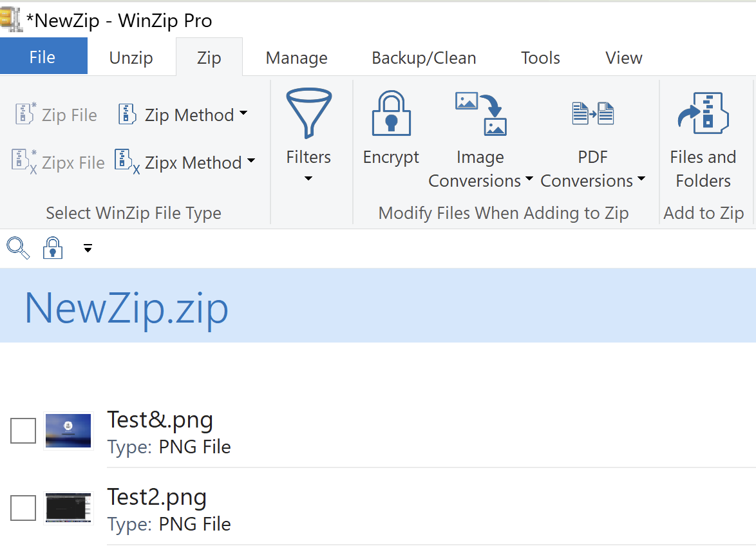
Task: Click the search icon in quick access toolbar
Action: [17, 248]
